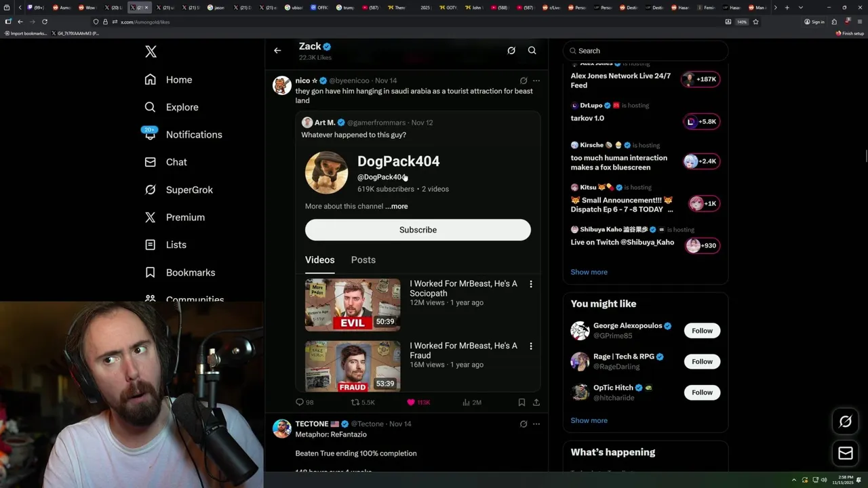Click the Explore magnifier icon
Image resolution: width=868 pixels, height=488 pixels.
[151, 107]
